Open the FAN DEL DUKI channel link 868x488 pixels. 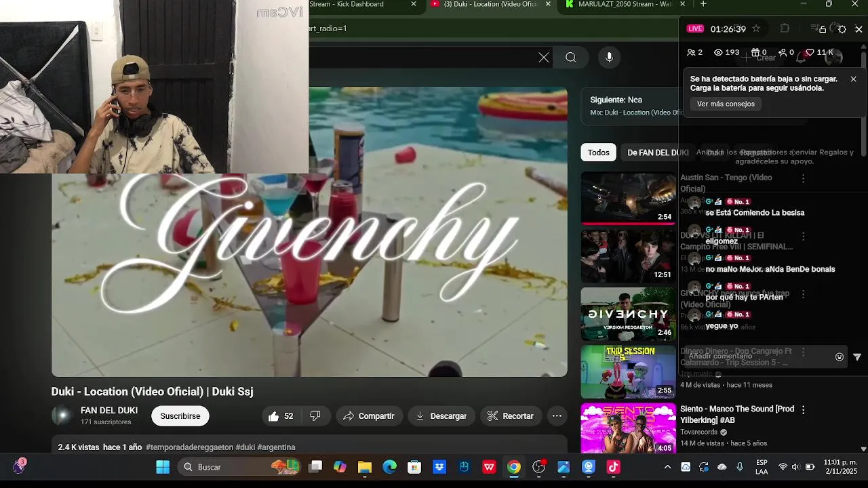109,411
